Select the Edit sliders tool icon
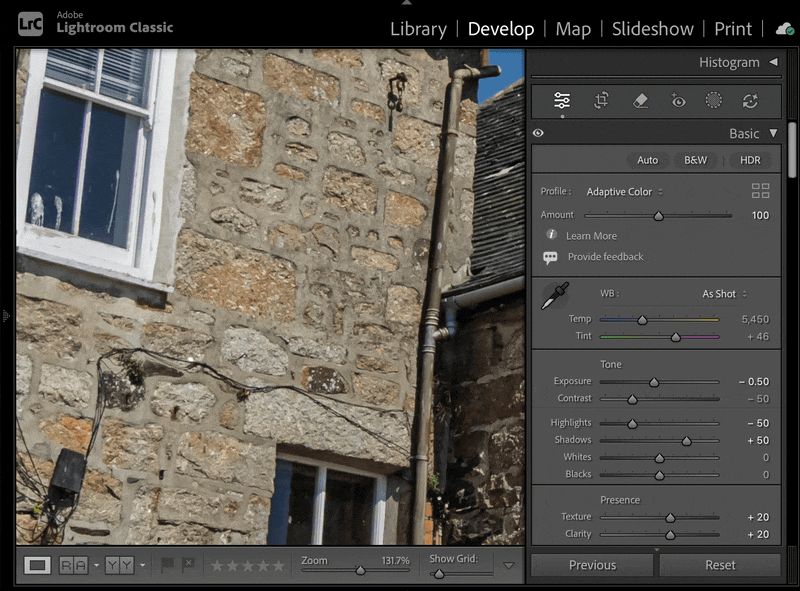800x591 pixels. 562,100
